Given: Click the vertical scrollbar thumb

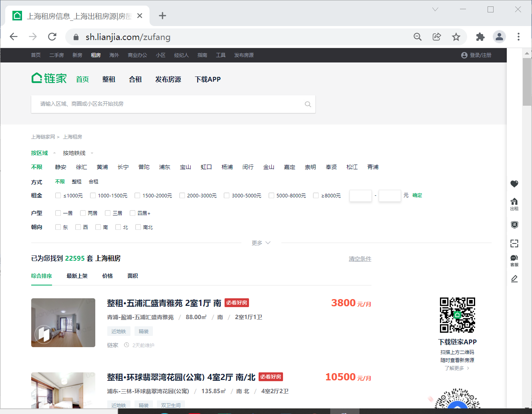Looking at the screenshot, I should pos(527,82).
